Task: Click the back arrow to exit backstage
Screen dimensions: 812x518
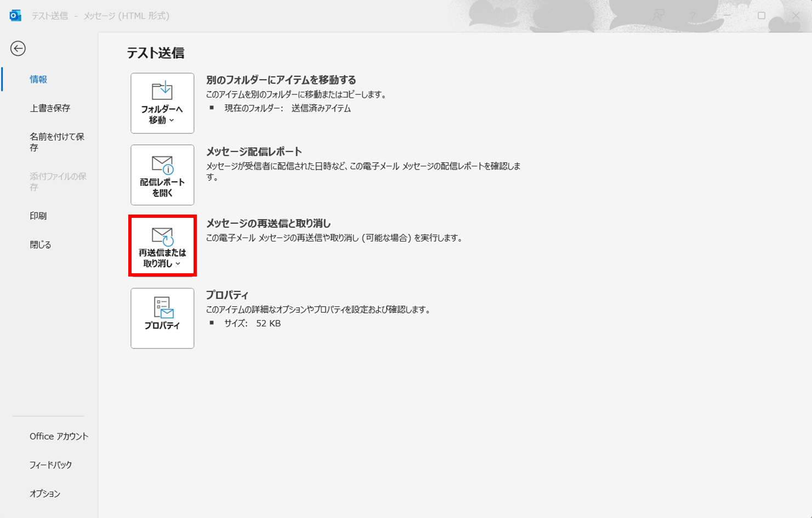Action: click(18, 49)
